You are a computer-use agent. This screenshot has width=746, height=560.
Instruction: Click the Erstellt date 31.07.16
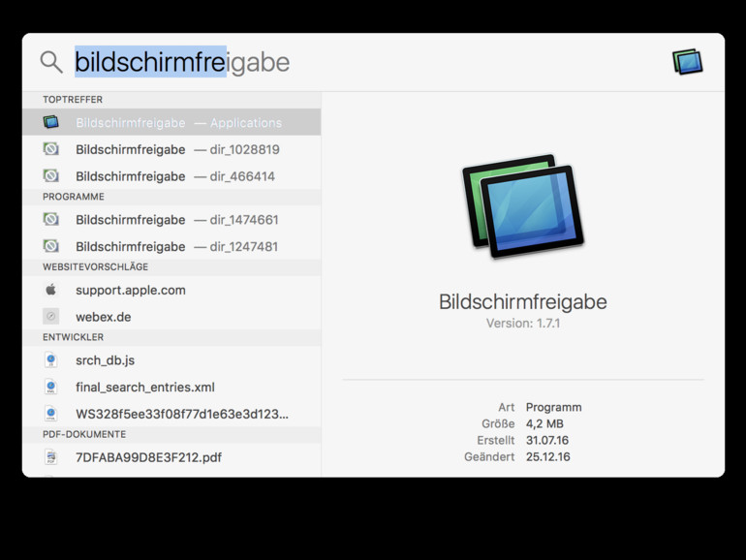pyautogui.click(x=547, y=440)
